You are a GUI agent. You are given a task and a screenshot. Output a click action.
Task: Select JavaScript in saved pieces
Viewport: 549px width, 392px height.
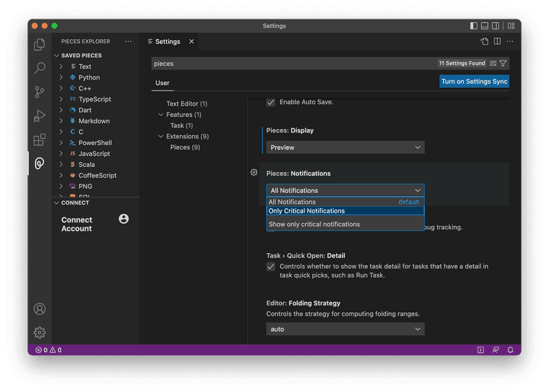tap(94, 154)
